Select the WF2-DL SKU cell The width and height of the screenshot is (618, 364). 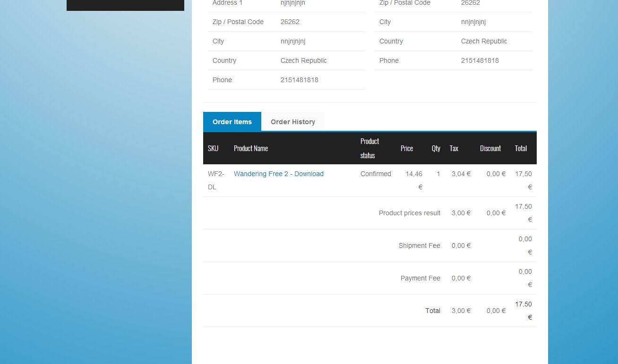pos(215,180)
